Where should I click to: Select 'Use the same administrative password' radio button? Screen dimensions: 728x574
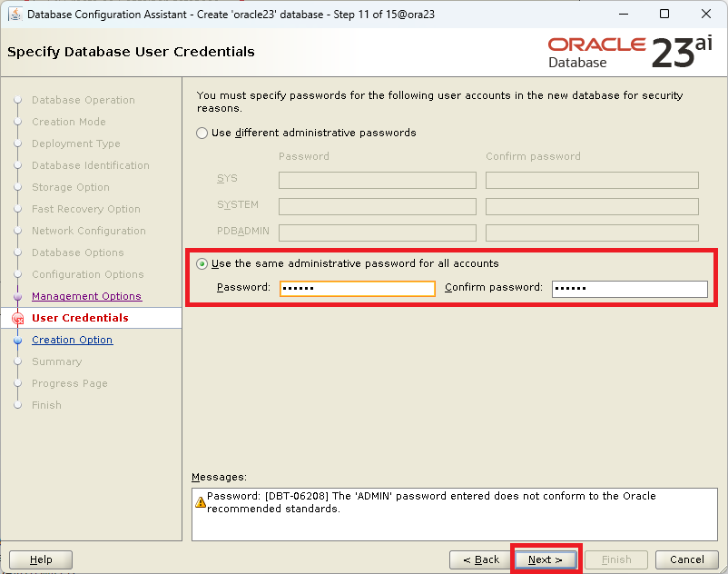tap(202, 263)
